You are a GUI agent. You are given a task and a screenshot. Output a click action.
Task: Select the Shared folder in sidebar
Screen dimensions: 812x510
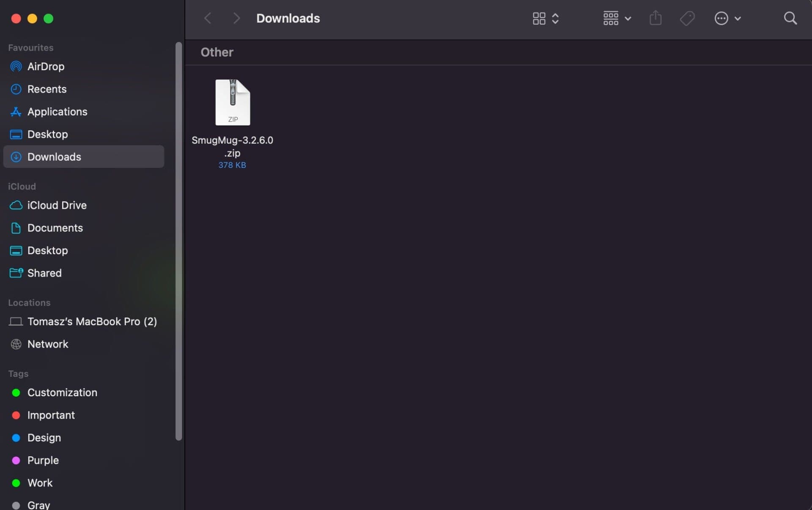[x=44, y=273]
